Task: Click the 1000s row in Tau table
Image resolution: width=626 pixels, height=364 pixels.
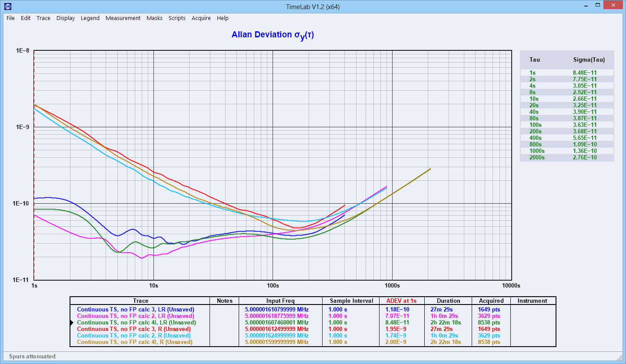Action: click(567, 151)
